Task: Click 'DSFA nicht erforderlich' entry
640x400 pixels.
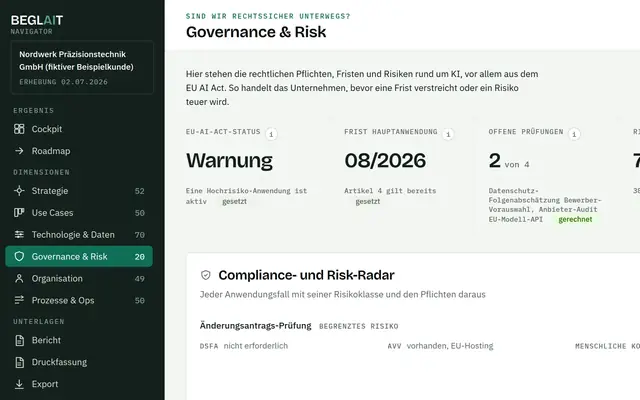Action: (x=244, y=346)
